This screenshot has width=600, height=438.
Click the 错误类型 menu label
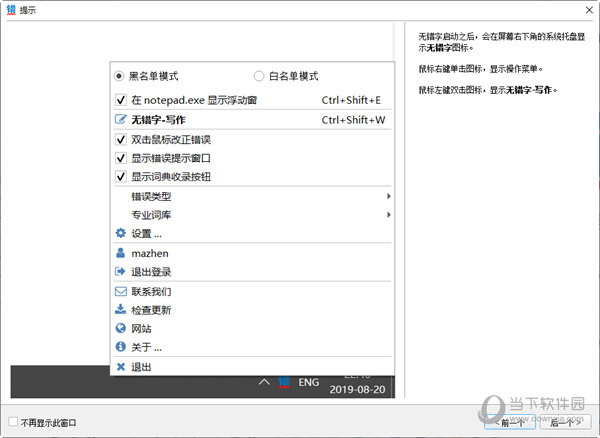coord(151,197)
